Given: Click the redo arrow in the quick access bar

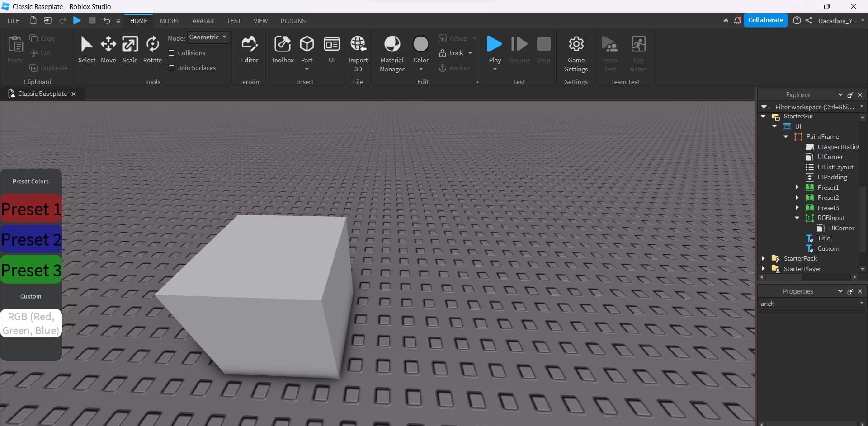Looking at the screenshot, I should coord(62,20).
